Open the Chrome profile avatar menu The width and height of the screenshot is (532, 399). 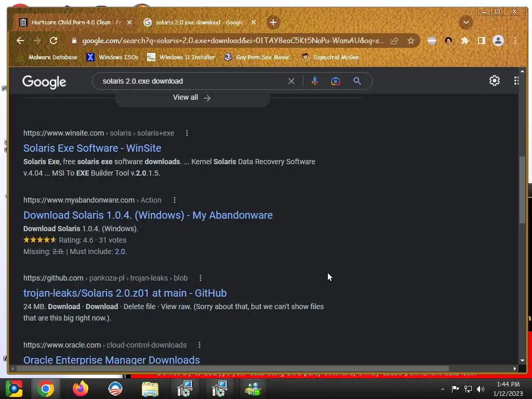coord(498,41)
